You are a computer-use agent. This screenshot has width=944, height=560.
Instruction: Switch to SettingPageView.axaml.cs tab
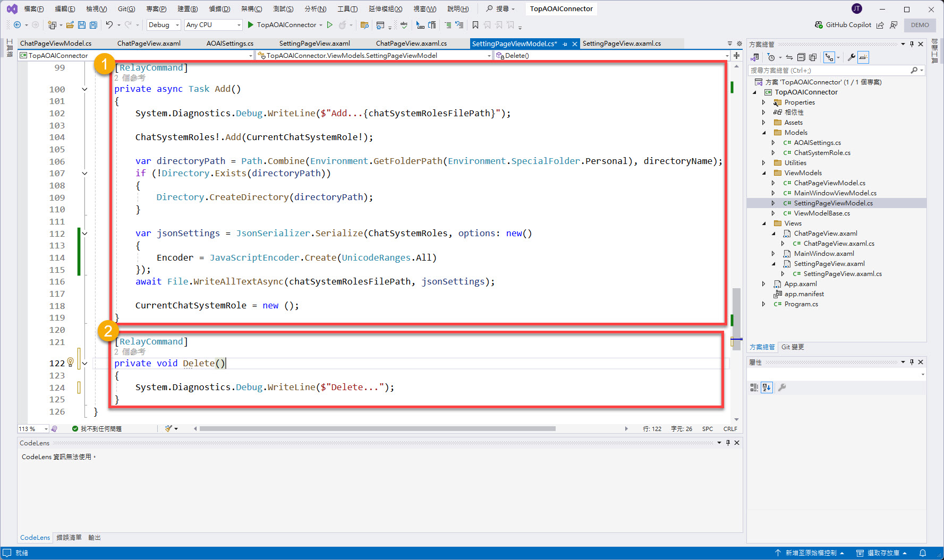[622, 44]
